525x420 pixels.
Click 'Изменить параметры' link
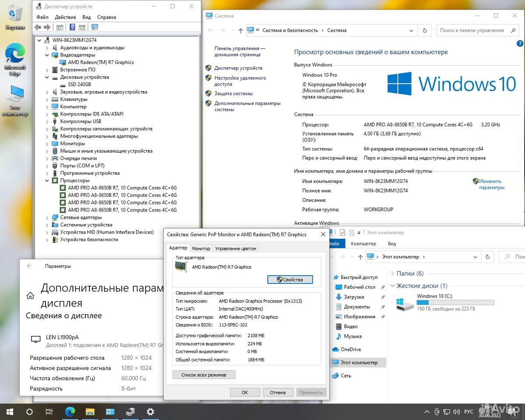(491, 184)
